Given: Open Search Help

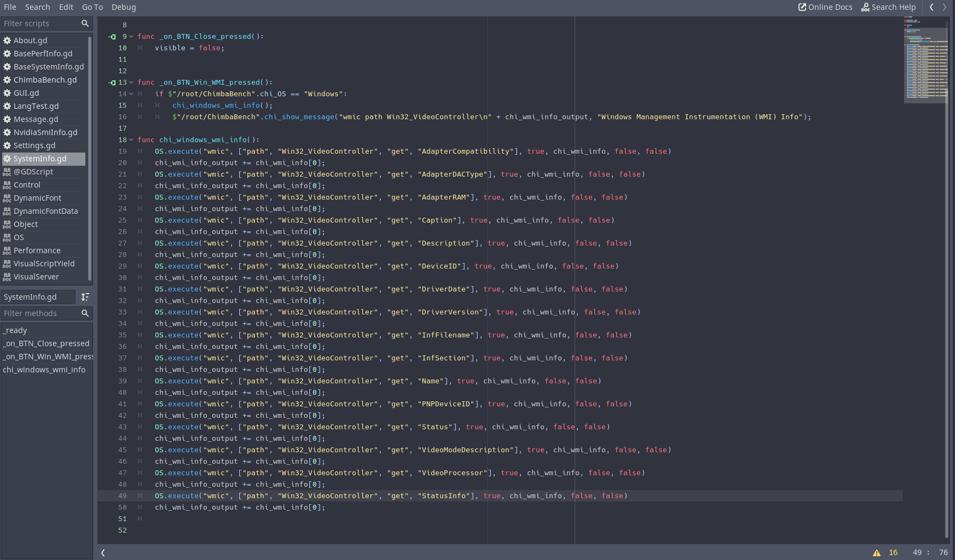Looking at the screenshot, I should tap(888, 7).
